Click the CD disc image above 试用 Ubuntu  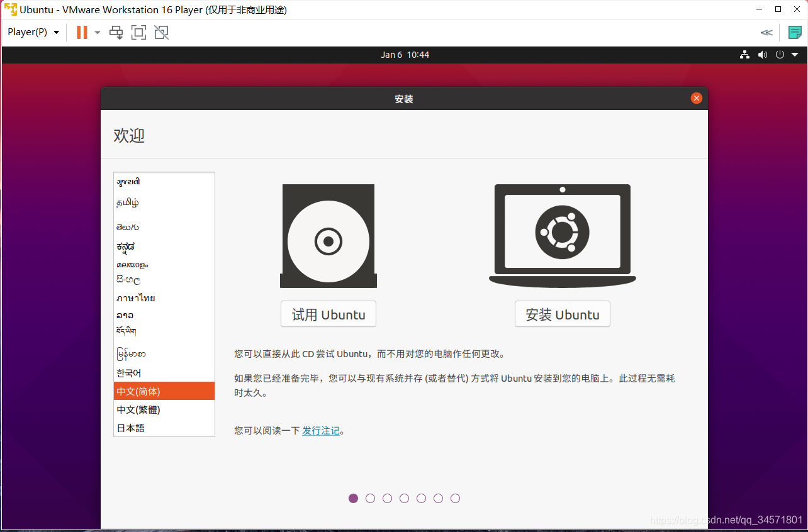[328, 236]
